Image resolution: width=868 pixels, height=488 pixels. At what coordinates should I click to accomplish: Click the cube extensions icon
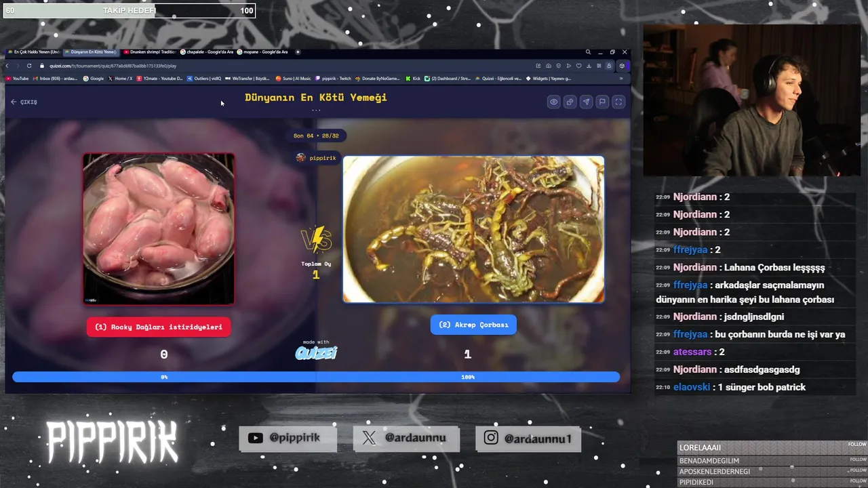coord(622,66)
